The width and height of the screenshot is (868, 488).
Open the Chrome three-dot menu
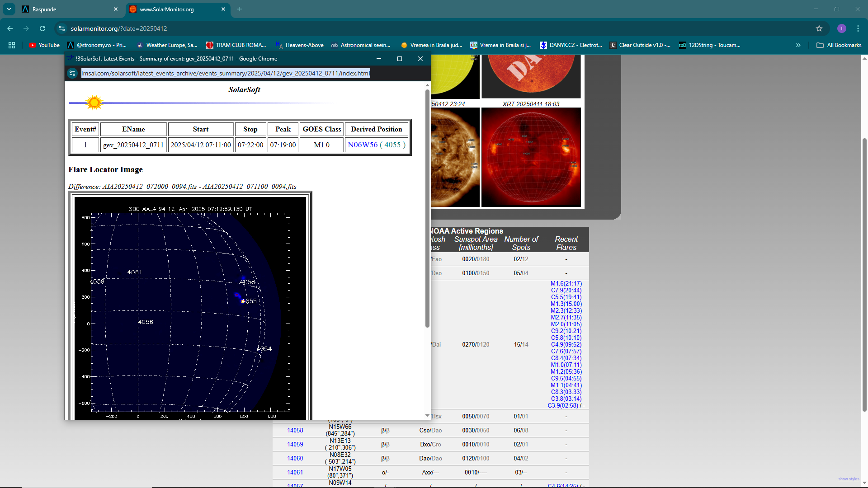[x=858, y=28]
